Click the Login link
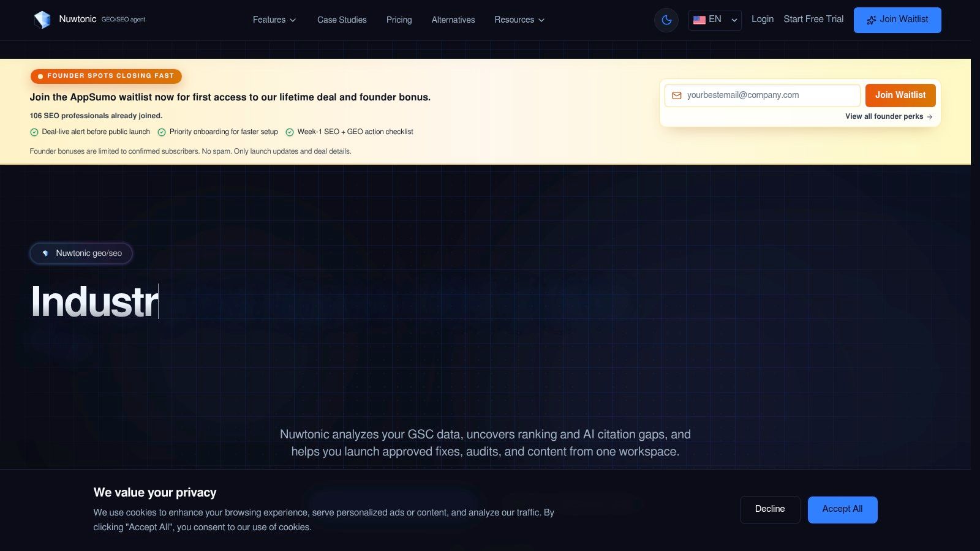980x551 pixels. pos(763,19)
